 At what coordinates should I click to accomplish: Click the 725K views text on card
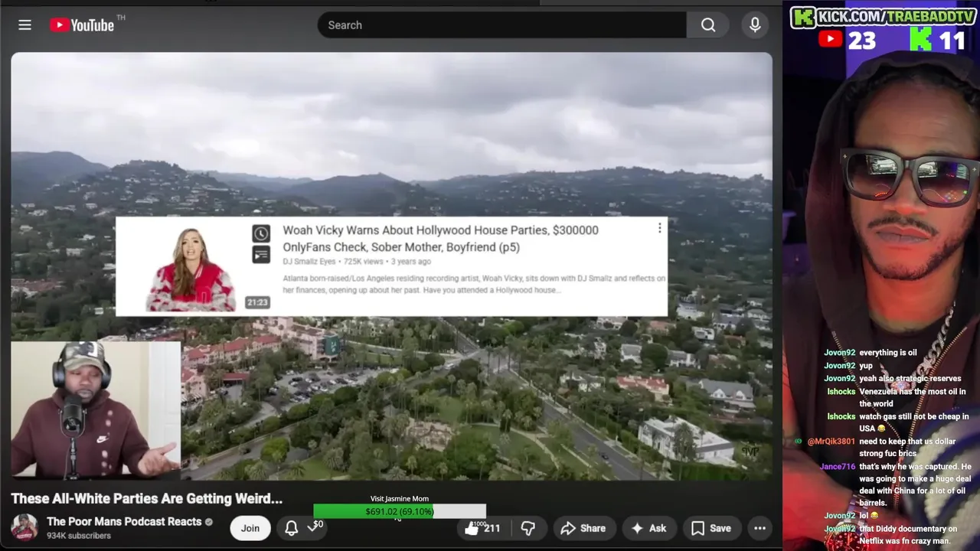[364, 262]
